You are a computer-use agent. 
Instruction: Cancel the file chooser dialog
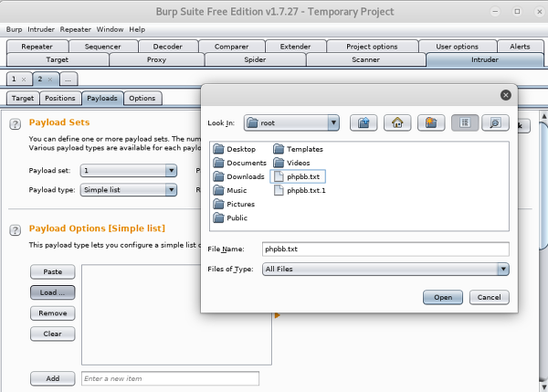point(489,298)
